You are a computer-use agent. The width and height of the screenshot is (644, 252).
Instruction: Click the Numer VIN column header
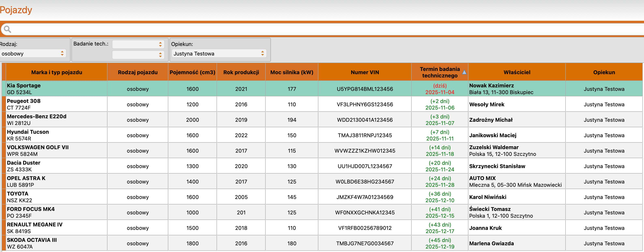point(365,72)
